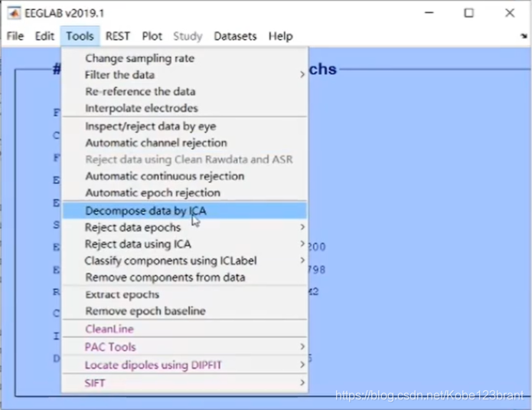Select Remove components from data
Image resolution: width=532 pixels, height=410 pixels.
click(185, 277)
